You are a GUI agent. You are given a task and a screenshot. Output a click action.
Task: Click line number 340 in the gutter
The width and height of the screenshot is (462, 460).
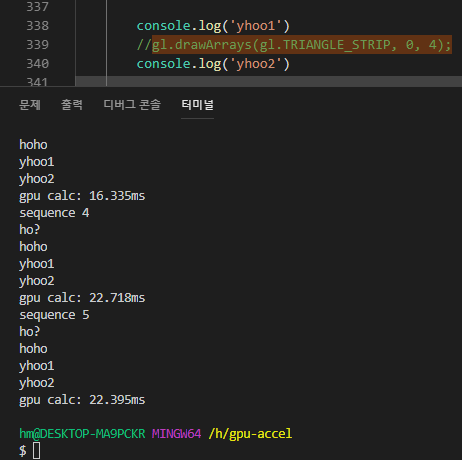[x=37, y=64]
